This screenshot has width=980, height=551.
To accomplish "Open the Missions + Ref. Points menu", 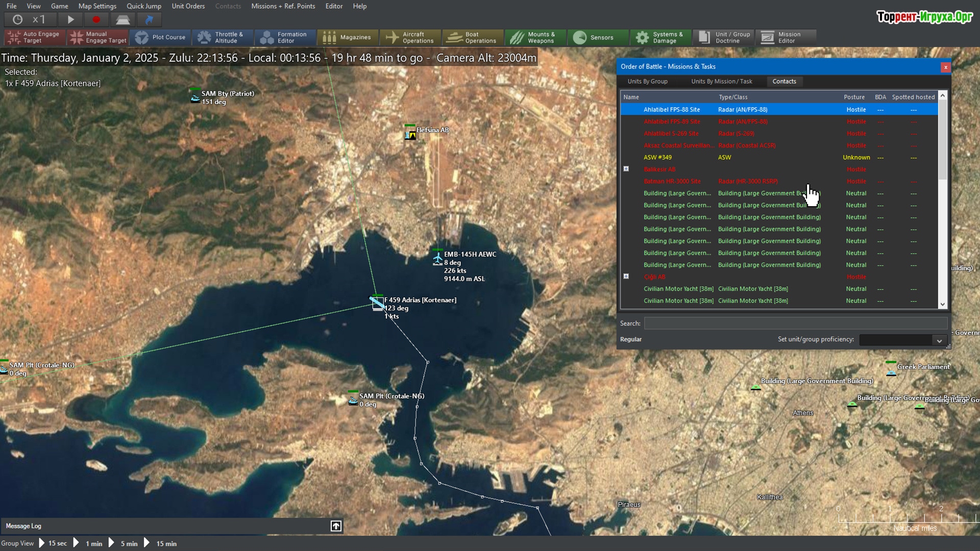I will (283, 6).
